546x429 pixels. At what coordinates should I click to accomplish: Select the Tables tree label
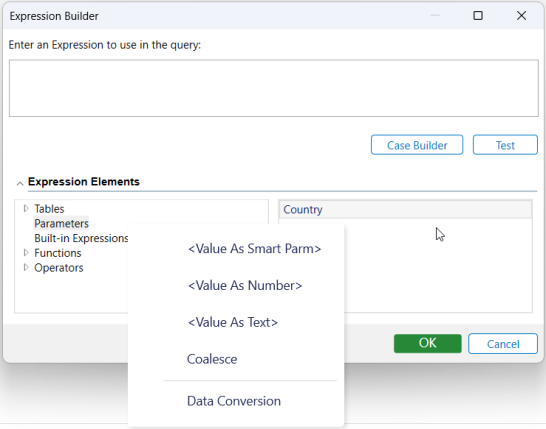point(49,209)
